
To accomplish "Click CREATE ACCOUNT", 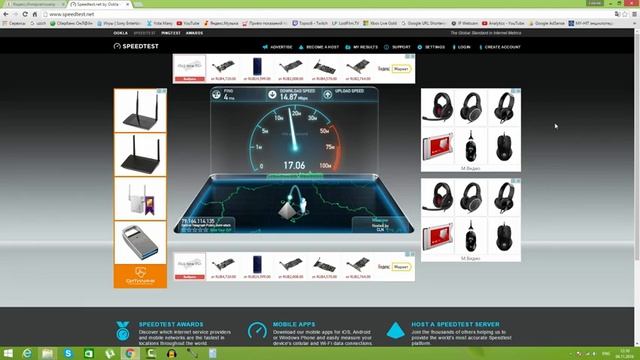I will tap(500, 47).
